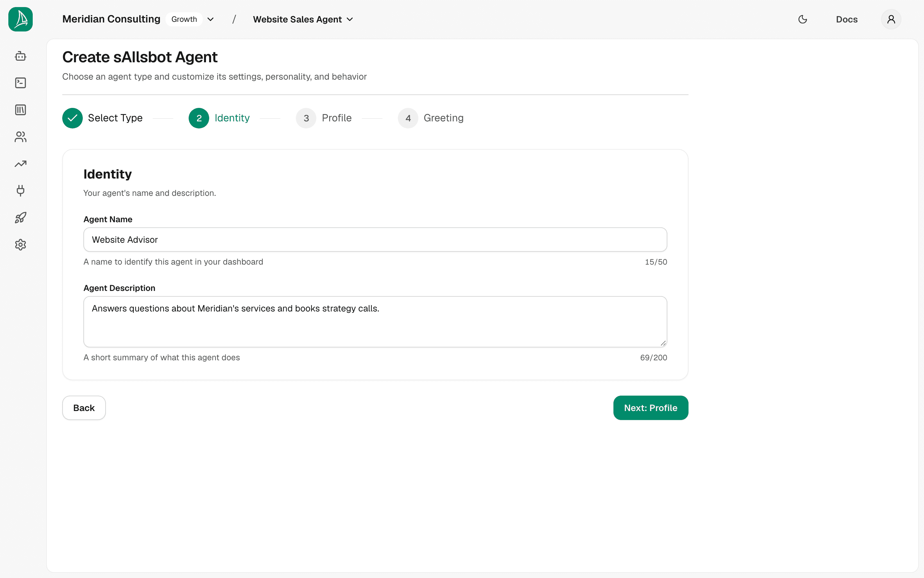Image resolution: width=924 pixels, height=578 pixels.
Task: Go to the completed Select Type step
Action: tap(102, 118)
